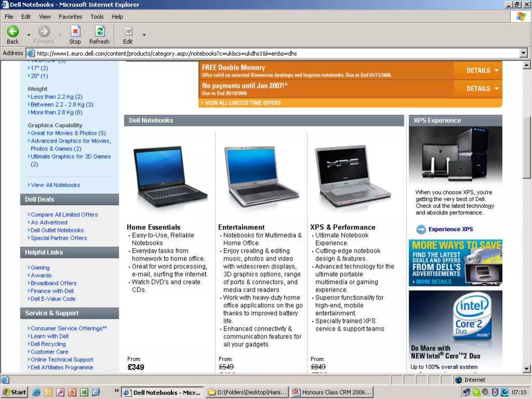Open Excel from quick launch icons
532x399 pixels.
[x=84, y=392]
